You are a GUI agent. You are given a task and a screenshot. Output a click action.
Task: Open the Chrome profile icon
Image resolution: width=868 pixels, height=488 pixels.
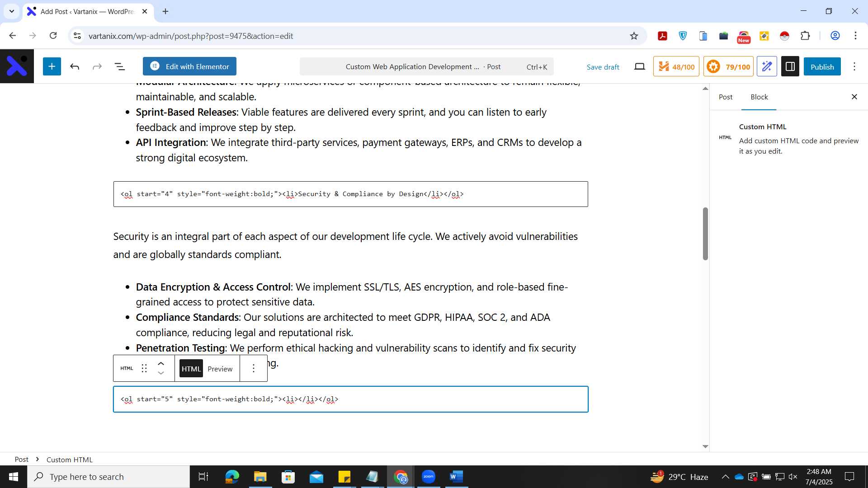pos(835,36)
